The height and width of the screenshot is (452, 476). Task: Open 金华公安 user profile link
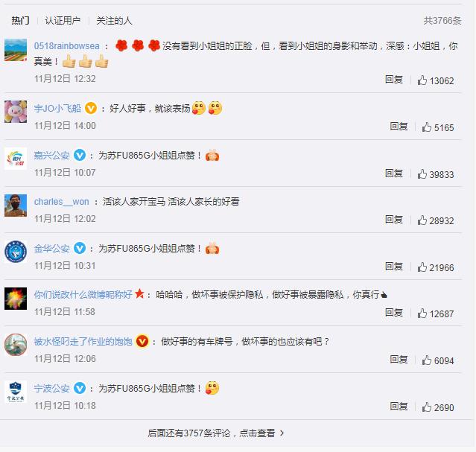(x=52, y=249)
